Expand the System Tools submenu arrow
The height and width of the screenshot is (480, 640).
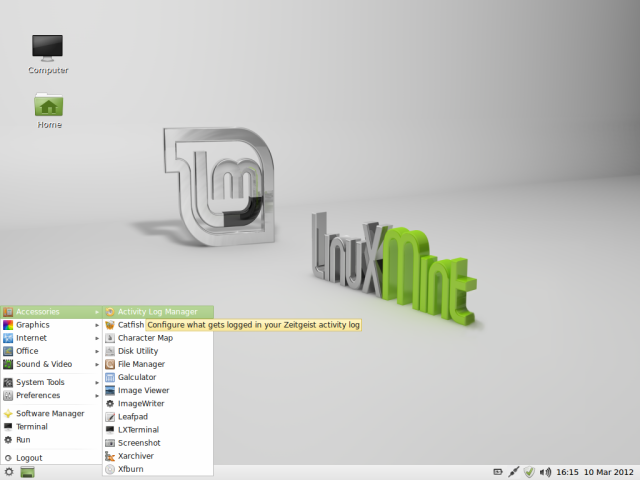click(x=97, y=383)
